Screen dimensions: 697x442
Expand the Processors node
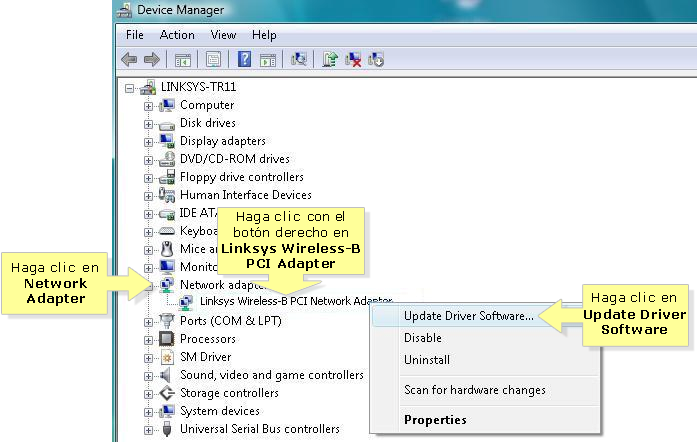(148, 340)
